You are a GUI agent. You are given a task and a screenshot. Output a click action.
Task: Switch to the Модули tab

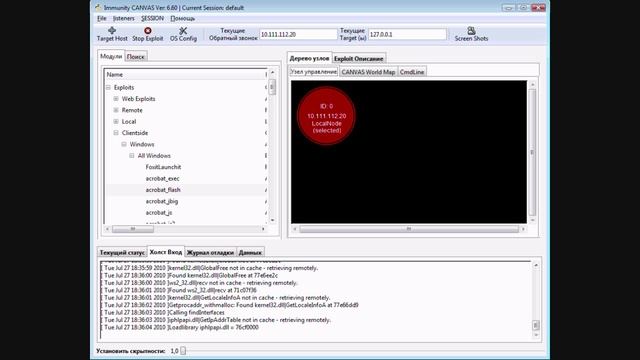(x=111, y=56)
